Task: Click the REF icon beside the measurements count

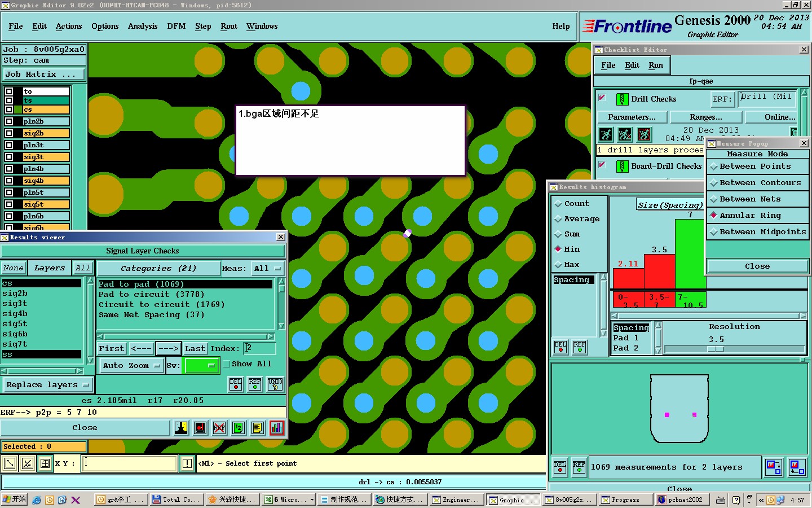Action: pos(579,467)
